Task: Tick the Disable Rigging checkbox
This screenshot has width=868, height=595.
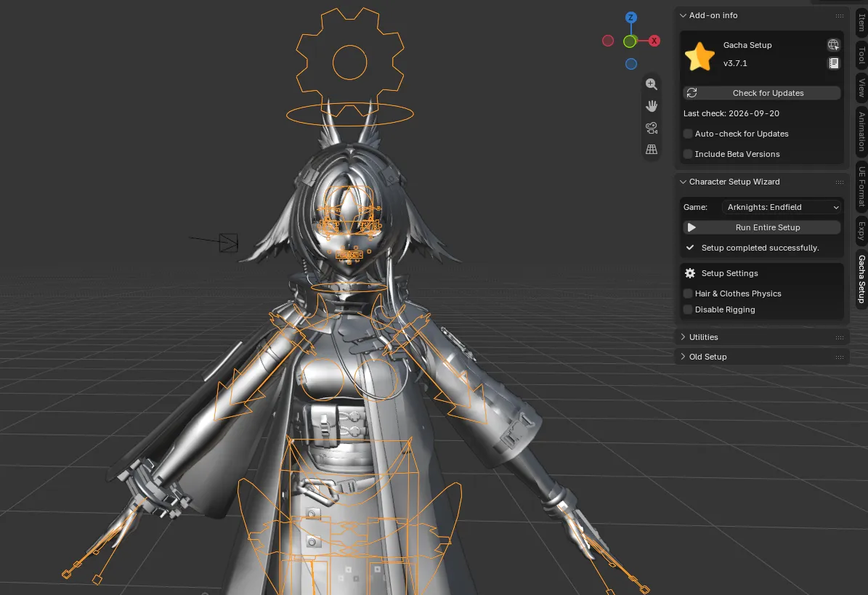Action: (688, 310)
